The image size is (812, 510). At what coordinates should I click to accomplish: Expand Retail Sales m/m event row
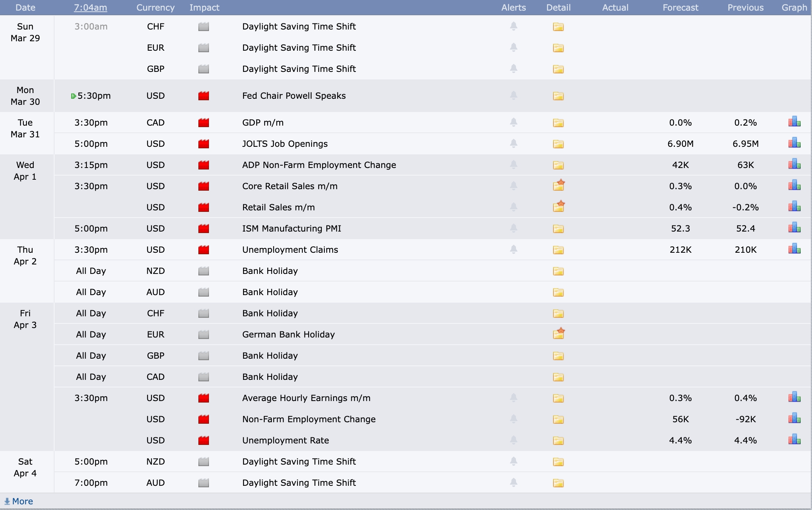(278, 207)
